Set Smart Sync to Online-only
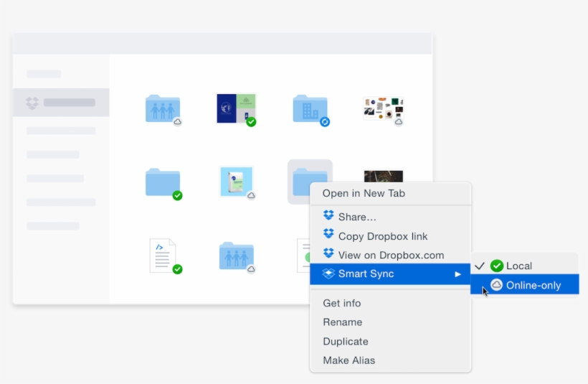 click(x=525, y=285)
